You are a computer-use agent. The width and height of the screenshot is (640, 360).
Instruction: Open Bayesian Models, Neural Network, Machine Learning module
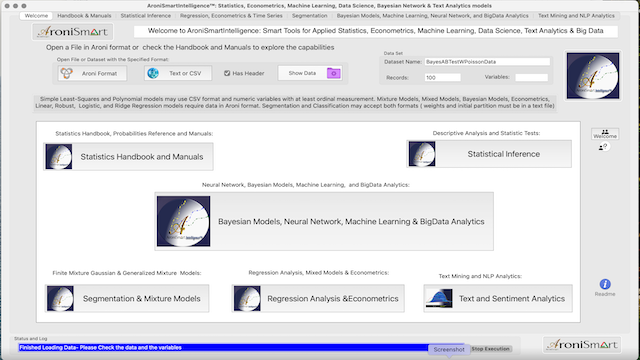(x=324, y=221)
